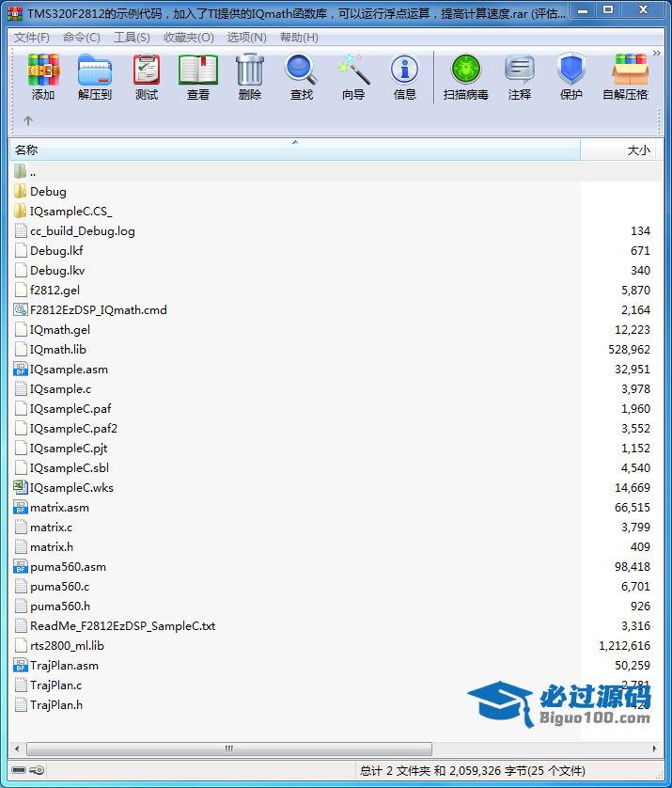Run the 测试 (Test) archive tool
672x788 pixels.
(x=147, y=70)
